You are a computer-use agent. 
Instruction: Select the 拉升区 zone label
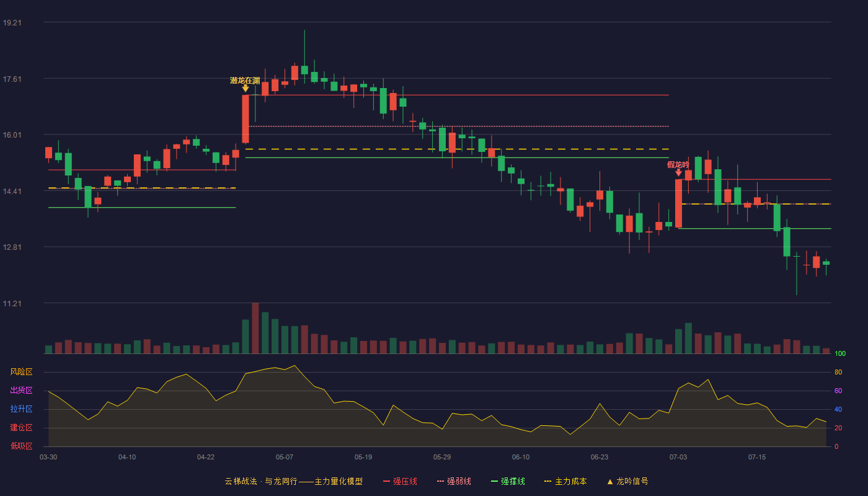[21, 409]
